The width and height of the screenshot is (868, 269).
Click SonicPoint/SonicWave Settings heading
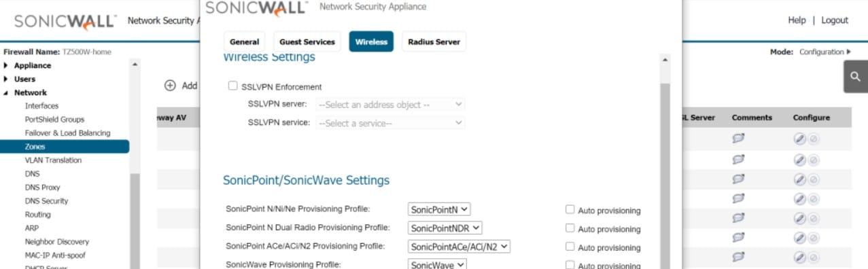307,180
